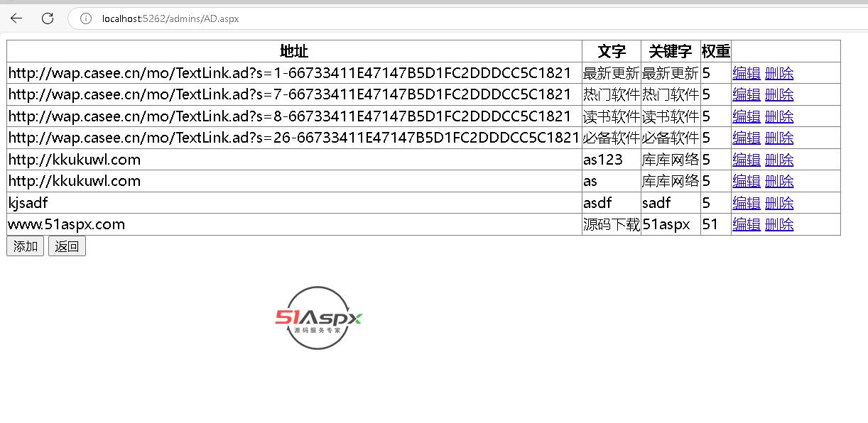
Task: Delete the kjsadf row
Action: pyautogui.click(x=779, y=203)
